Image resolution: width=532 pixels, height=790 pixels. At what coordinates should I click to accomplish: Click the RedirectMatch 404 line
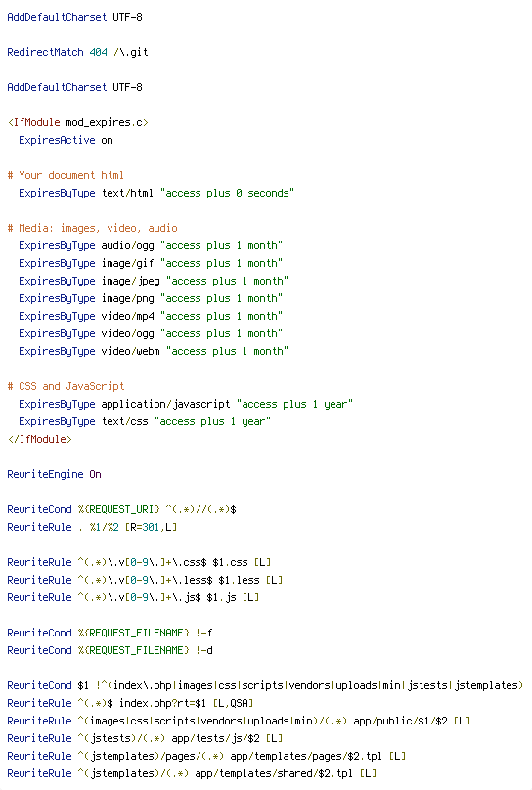[77, 52]
